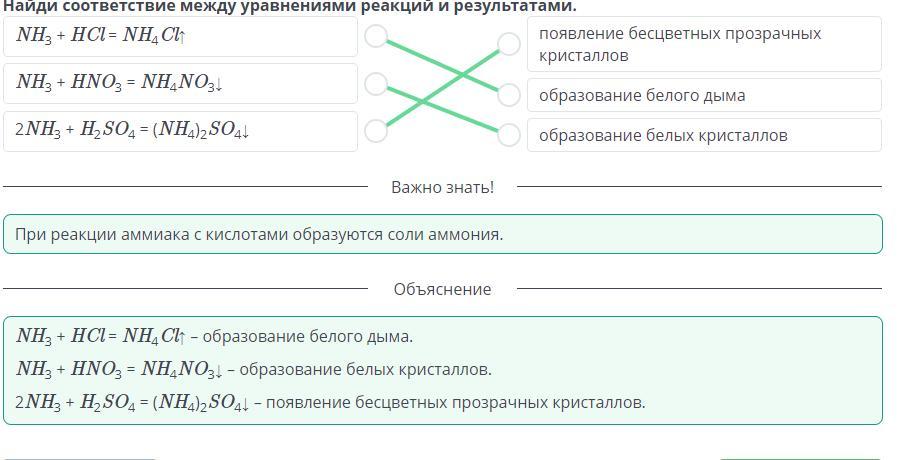Click the circle next to 'образование белого дыма'

(x=509, y=95)
